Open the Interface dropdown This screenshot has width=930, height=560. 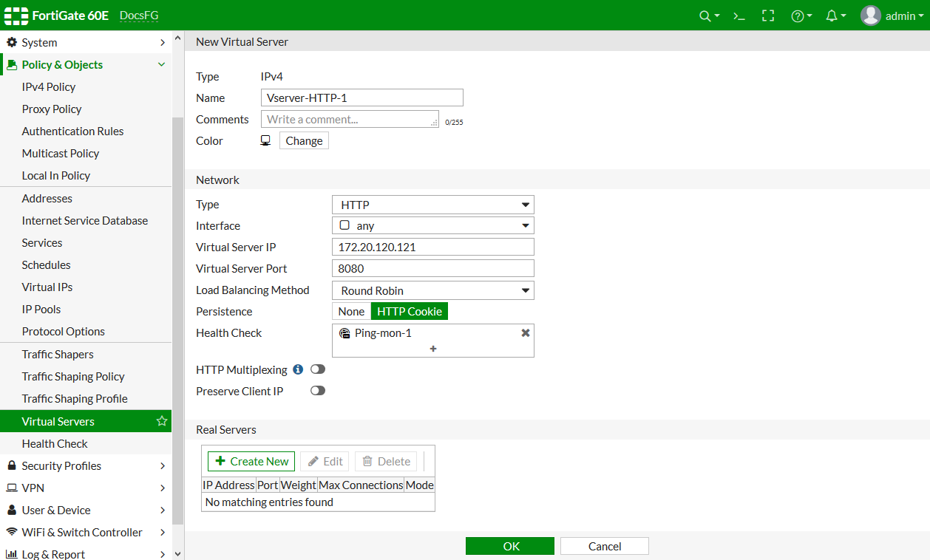(x=433, y=226)
